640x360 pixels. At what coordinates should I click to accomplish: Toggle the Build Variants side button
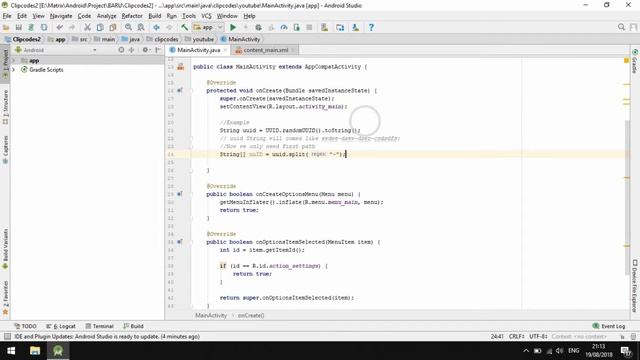pos(5,249)
